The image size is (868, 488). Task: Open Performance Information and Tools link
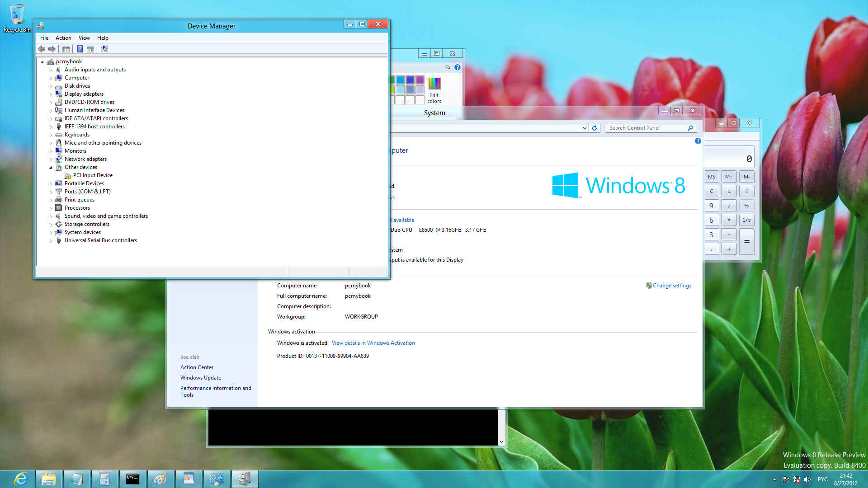216,391
